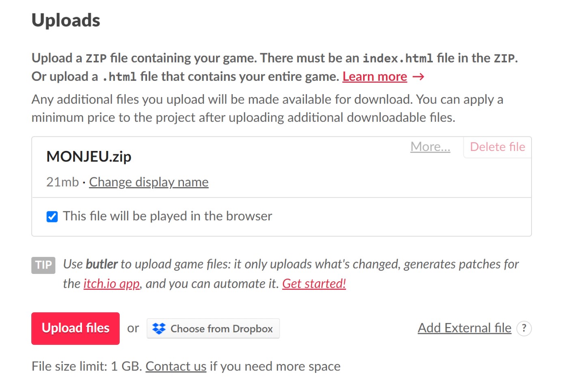Click the Contact us link
575x392 pixels.
coord(176,366)
